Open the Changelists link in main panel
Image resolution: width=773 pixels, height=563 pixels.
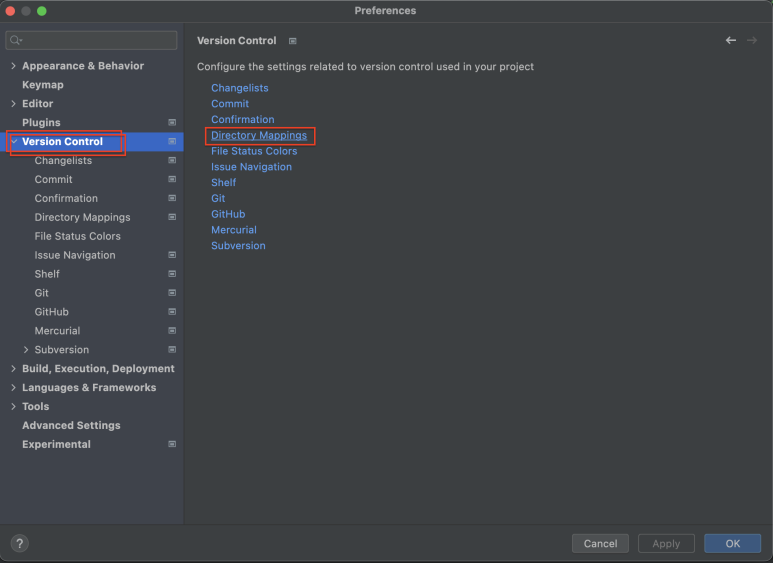point(240,88)
